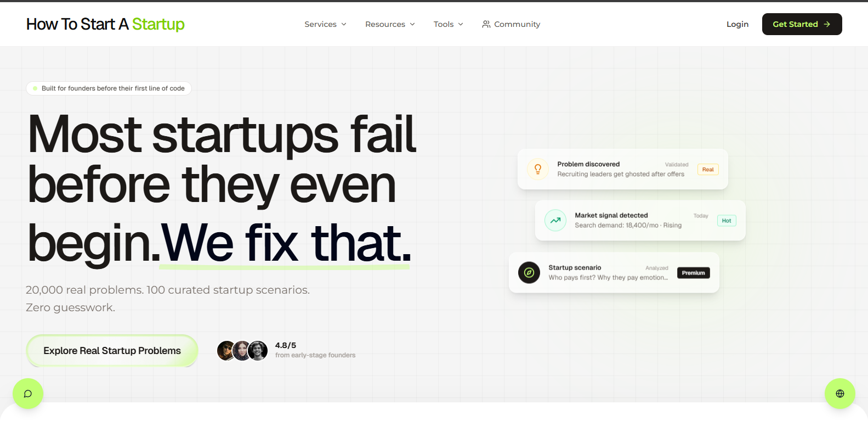
Task: Click Explore Real Startup Problems button
Action: [x=112, y=351]
